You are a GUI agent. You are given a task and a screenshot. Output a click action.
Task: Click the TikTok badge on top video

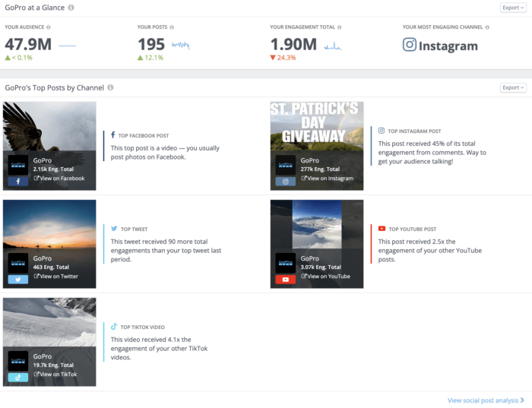point(17,377)
